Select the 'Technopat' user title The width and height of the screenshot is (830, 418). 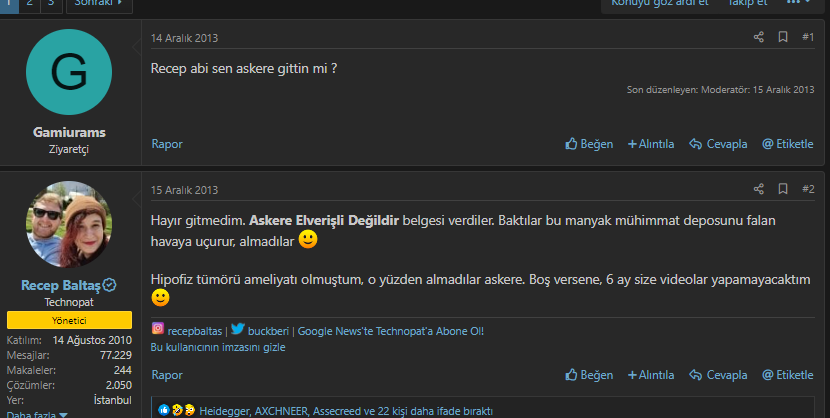tap(69, 302)
